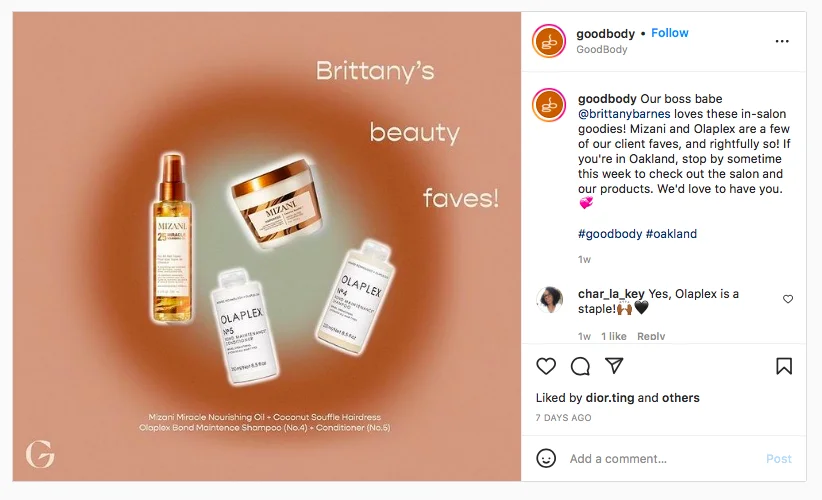Open the three-dot more options menu

(x=782, y=41)
